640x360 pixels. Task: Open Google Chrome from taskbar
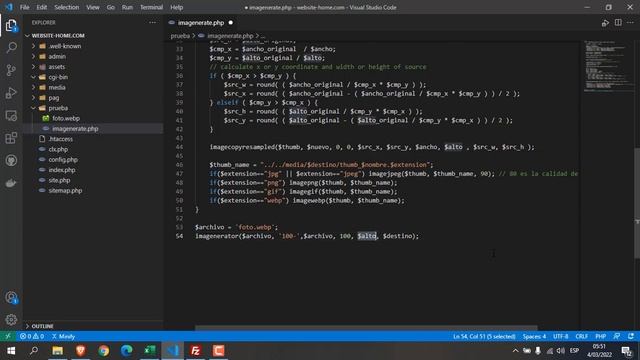coord(104,351)
